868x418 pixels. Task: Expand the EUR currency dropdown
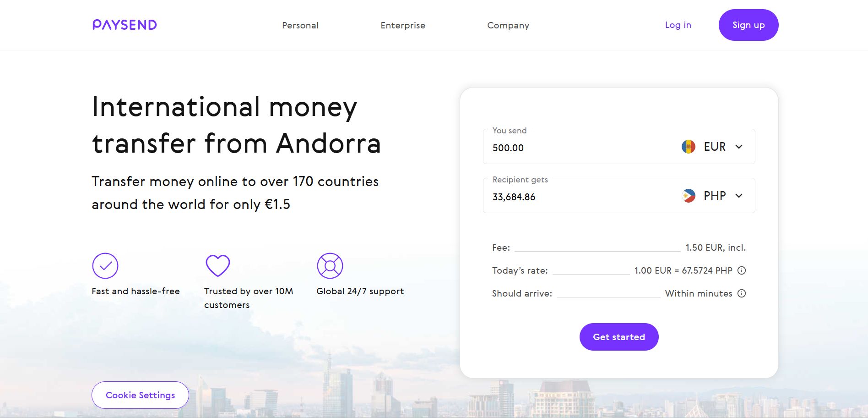(x=738, y=147)
